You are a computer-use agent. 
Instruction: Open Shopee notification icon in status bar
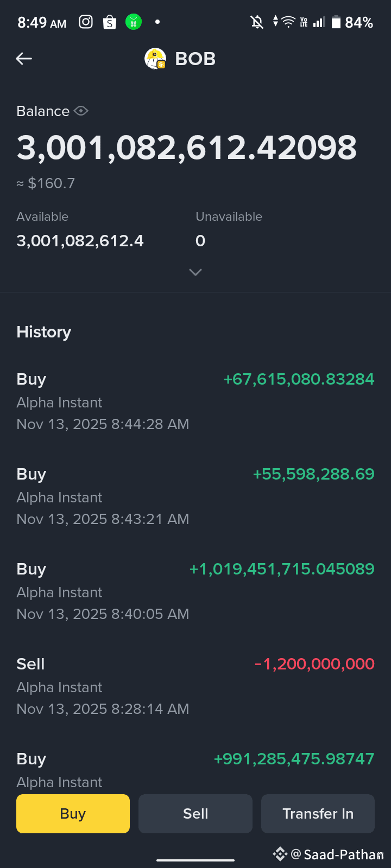click(x=110, y=22)
